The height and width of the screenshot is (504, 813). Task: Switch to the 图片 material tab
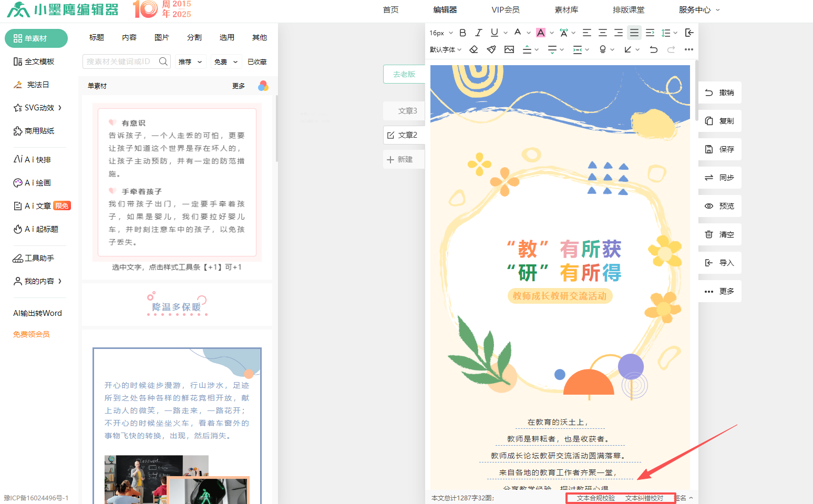[162, 37]
